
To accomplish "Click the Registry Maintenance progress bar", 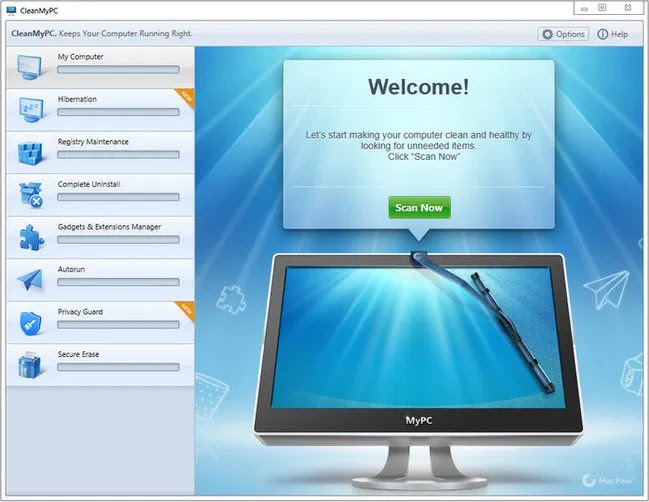I will [118, 155].
